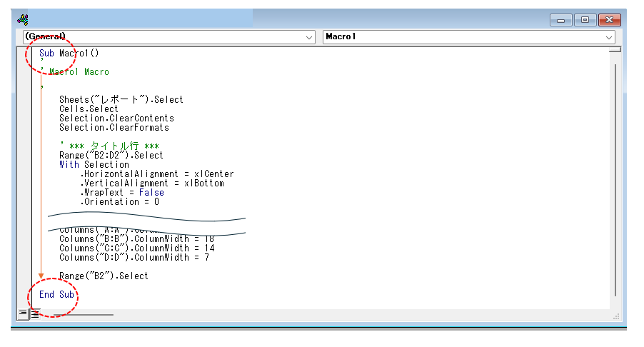
Task: Click the Sheets("レポート").Select line
Action: click(x=121, y=100)
